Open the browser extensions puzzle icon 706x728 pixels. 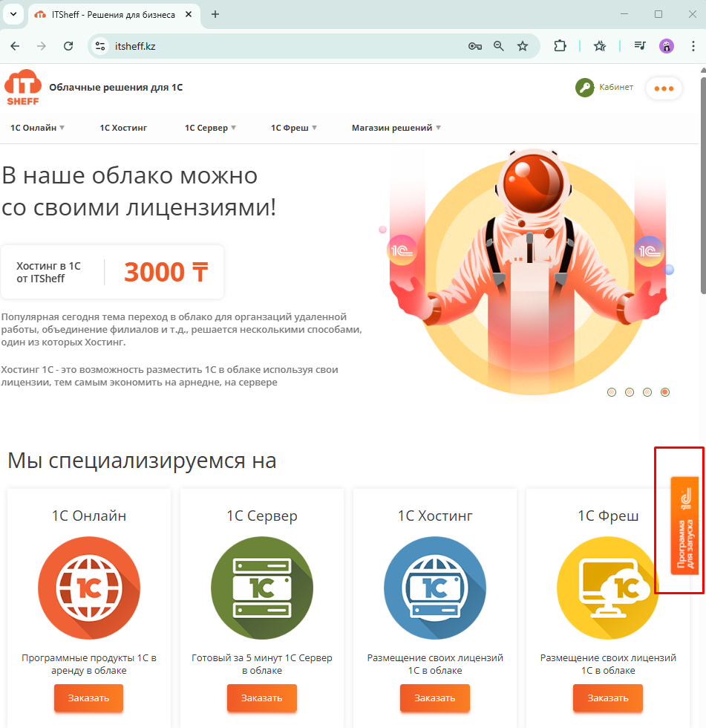tap(560, 46)
